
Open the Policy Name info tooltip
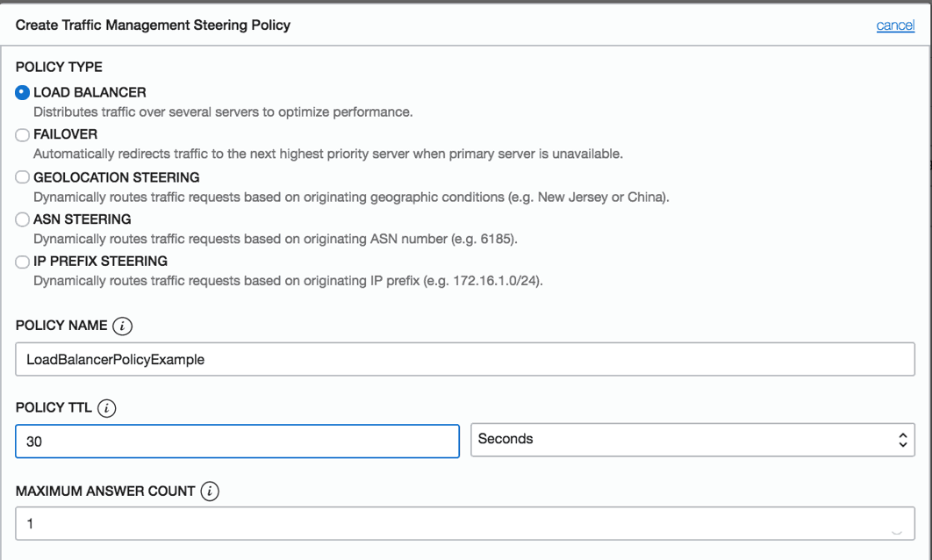125,326
